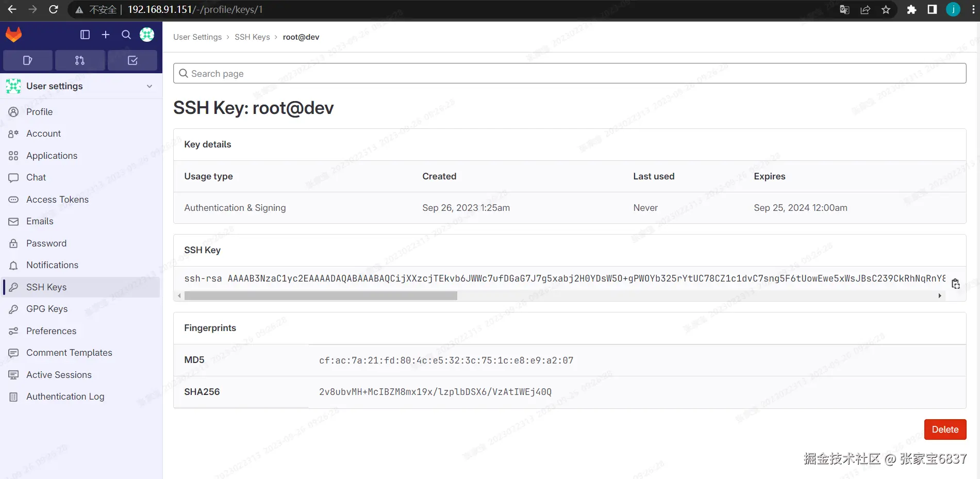This screenshot has height=479, width=980.
Task: Open the translate page icon
Action: (x=844, y=9)
